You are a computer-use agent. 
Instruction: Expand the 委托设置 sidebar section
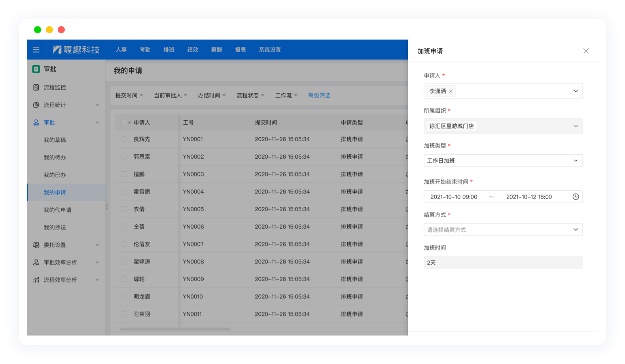point(97,245)
